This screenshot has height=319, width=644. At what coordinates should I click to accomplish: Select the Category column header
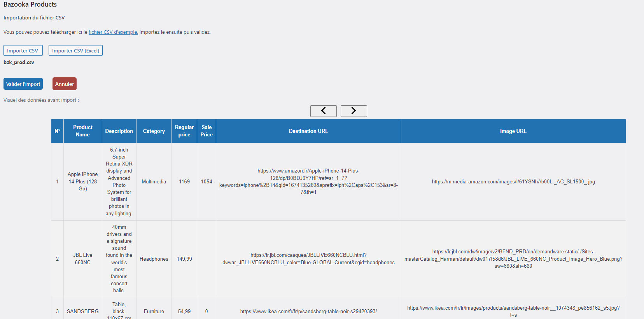coord(154,131)
